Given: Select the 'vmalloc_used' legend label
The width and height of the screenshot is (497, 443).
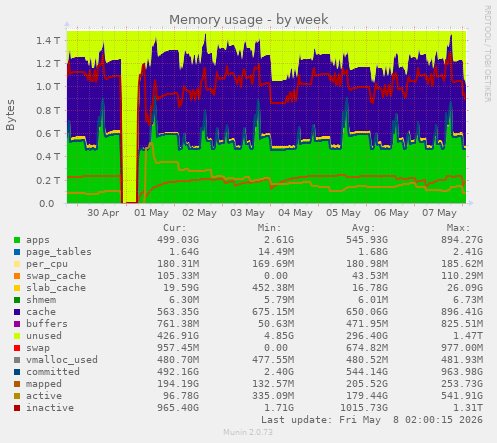Looking at the screenshot, I should tap(62, 360).
